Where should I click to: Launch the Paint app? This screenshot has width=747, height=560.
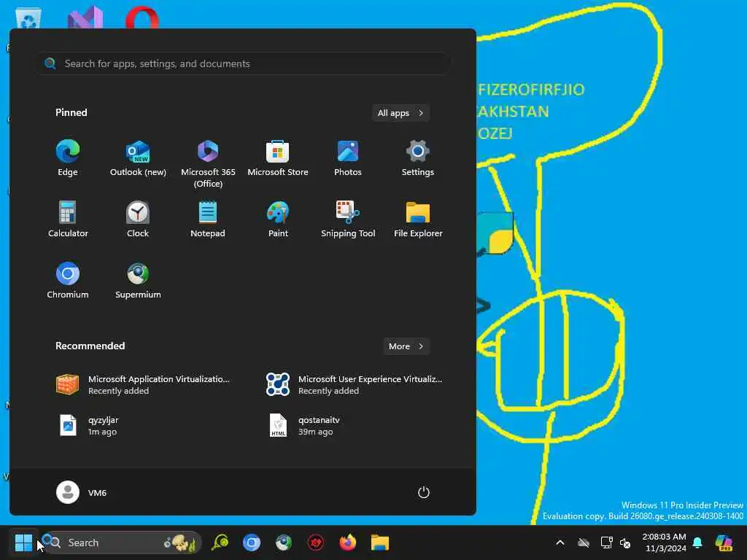tap(278, 219)
